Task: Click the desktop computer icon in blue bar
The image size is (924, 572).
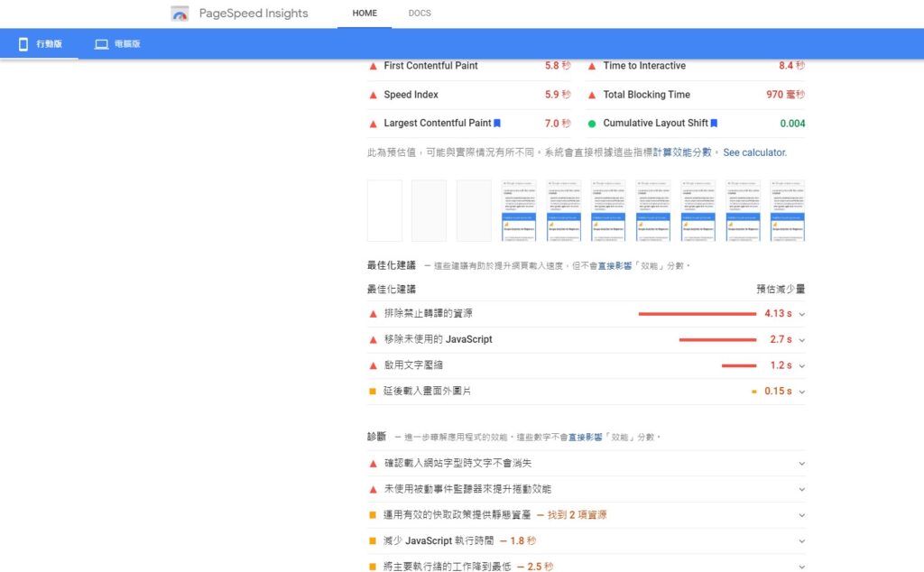Action: pos(101,44)
